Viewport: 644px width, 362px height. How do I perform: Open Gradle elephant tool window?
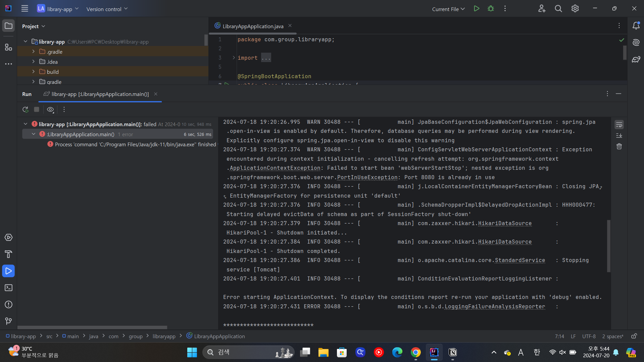tap(636, 60)
